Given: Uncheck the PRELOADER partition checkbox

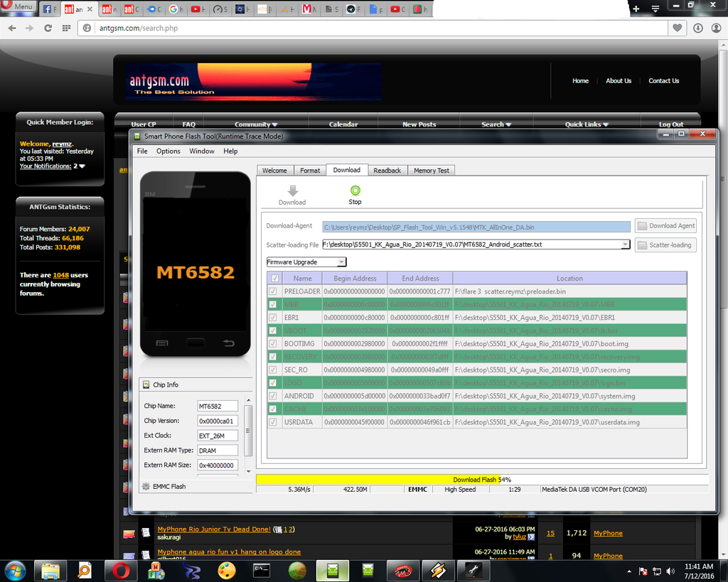Looking at the screenshot, I should point(274,291).
